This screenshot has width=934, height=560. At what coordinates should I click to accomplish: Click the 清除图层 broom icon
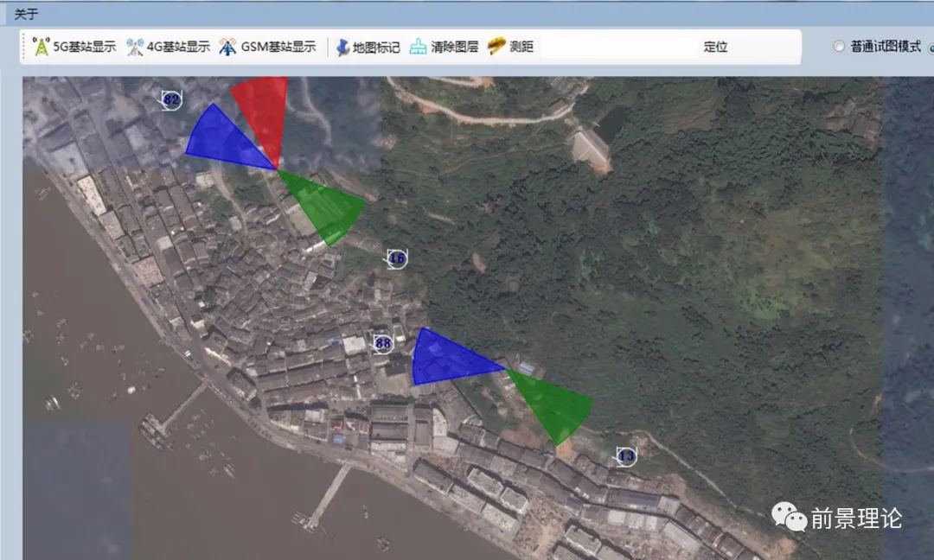tap(419, 47)
